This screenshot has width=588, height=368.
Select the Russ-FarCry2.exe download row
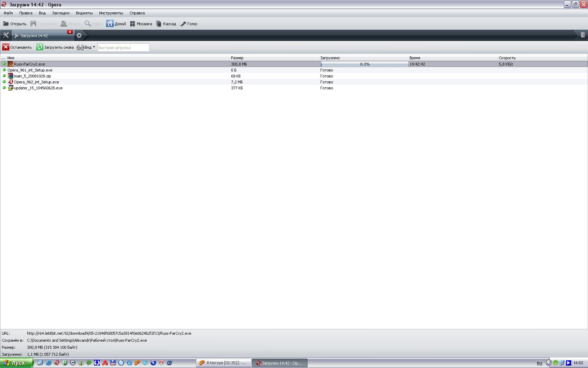[294, 64]
